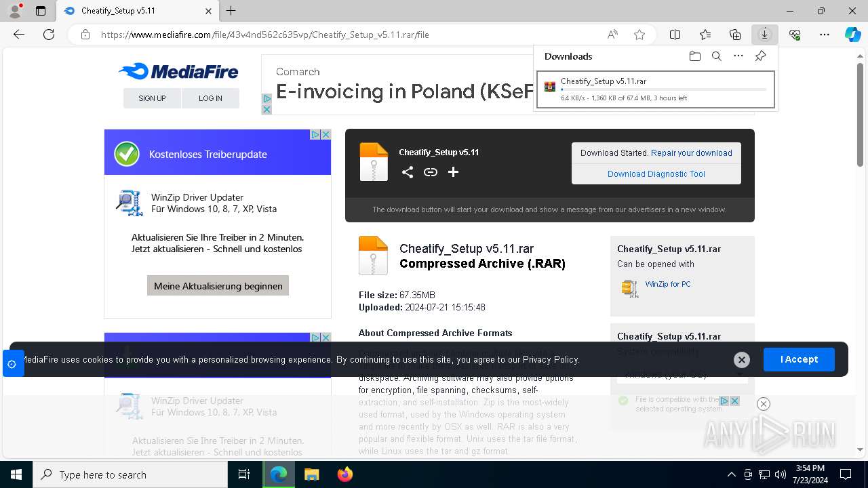
Task: Click the plus icon to save the file
Action: pos(453,172)
